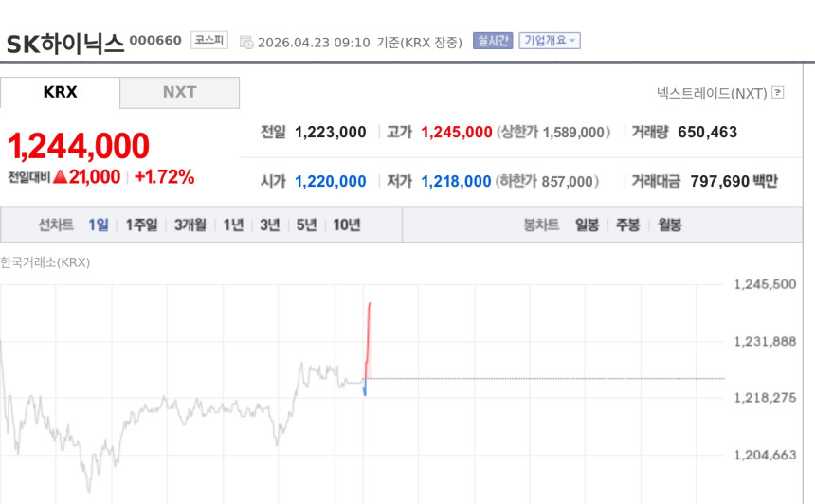Switch to 월봉 monthly candle chart

tap(670, 225)
